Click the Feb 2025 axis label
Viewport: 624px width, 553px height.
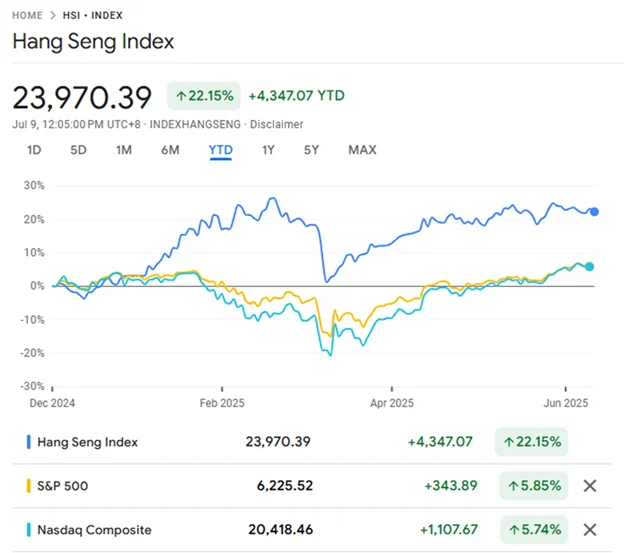(222, 403)
